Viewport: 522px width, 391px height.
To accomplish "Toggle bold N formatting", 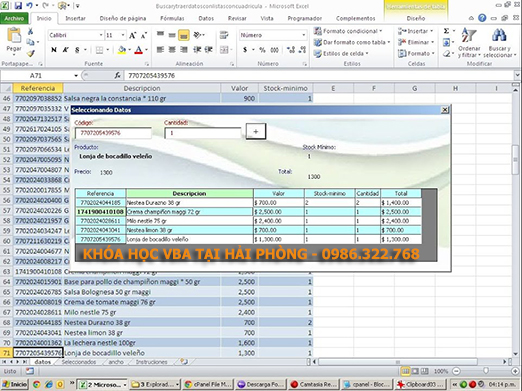I will pyautogui.click(x=54, y=50).
